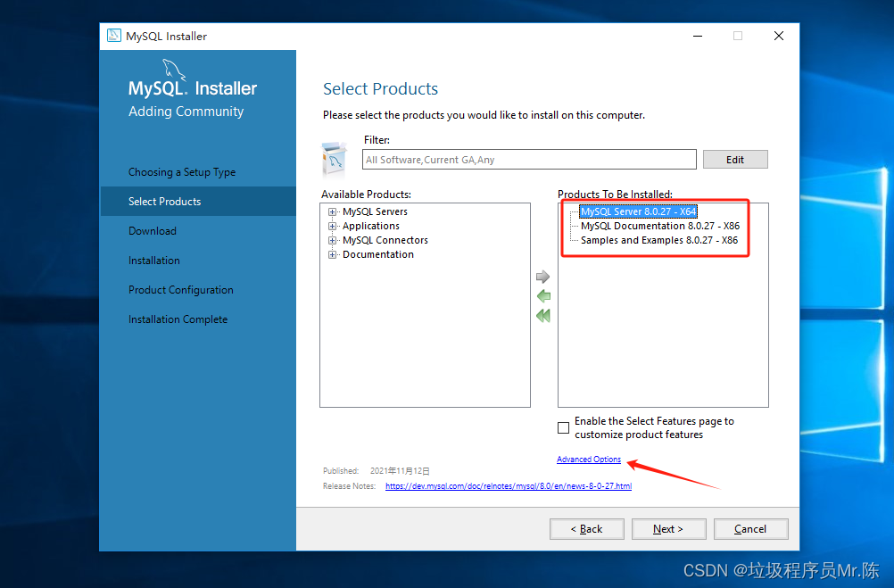The width and height of the screenshot is (894, 588).
Task: Click the Published date 2021年11月12日 text
Action: coord(400,471)
